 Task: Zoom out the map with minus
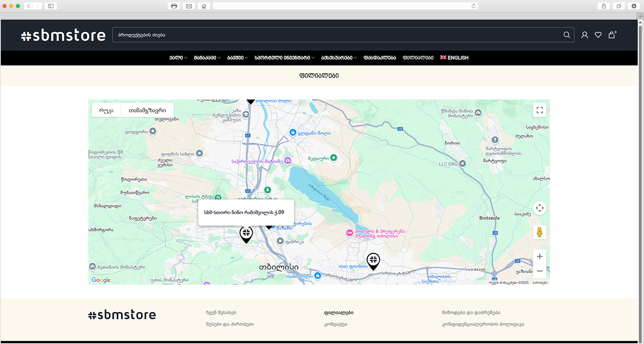point(539,271)
